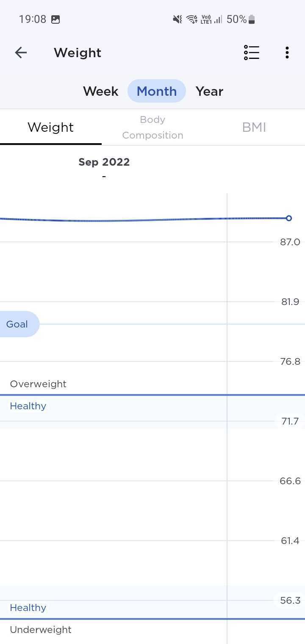Tap the Healthy range label
The image size is (305, 644).
point(28,405)
